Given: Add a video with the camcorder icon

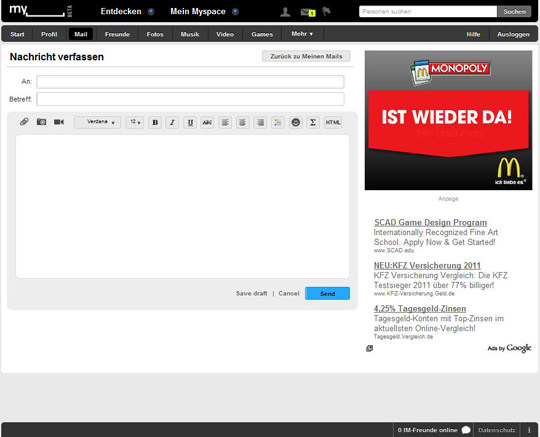Looking at the screenshot, I should pyautogui.click(x=59, y=122).
